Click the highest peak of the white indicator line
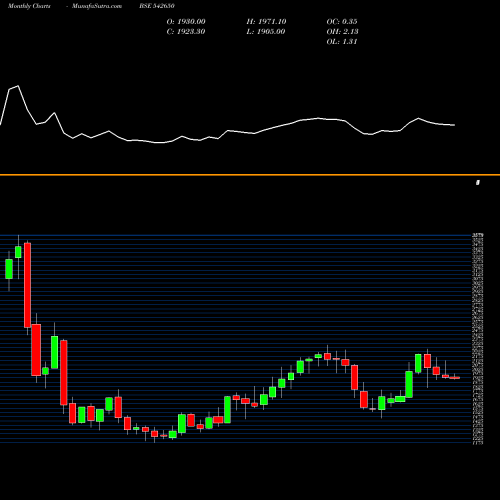 pos(18,86)
